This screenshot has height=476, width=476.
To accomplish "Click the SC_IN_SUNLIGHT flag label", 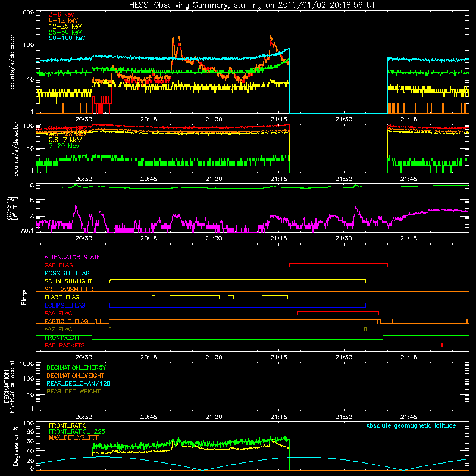I will tap(68, 281).
